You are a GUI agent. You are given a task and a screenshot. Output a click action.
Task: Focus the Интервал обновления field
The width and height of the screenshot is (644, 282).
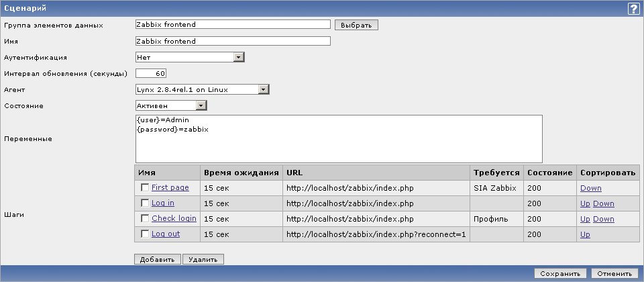(x=151, y=74)
